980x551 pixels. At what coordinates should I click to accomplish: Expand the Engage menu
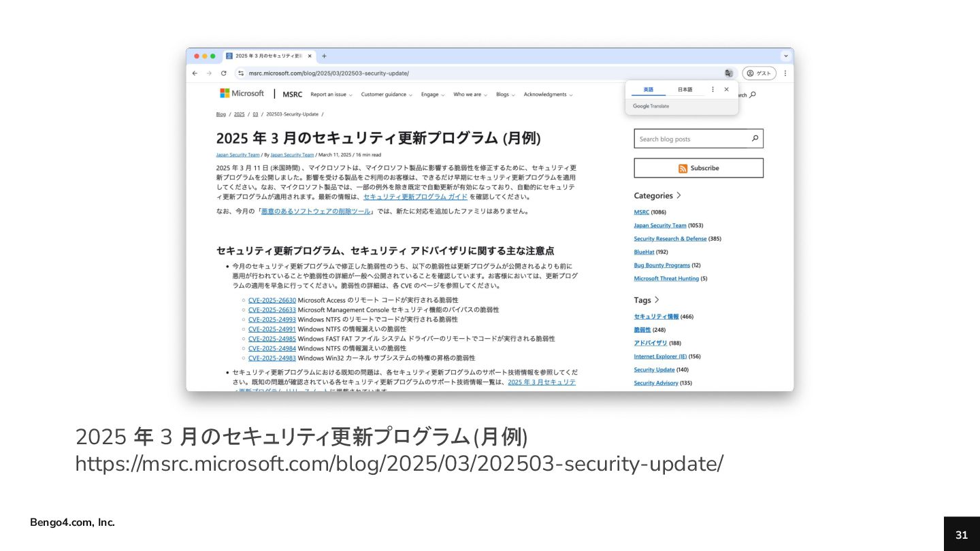point(433,95)
